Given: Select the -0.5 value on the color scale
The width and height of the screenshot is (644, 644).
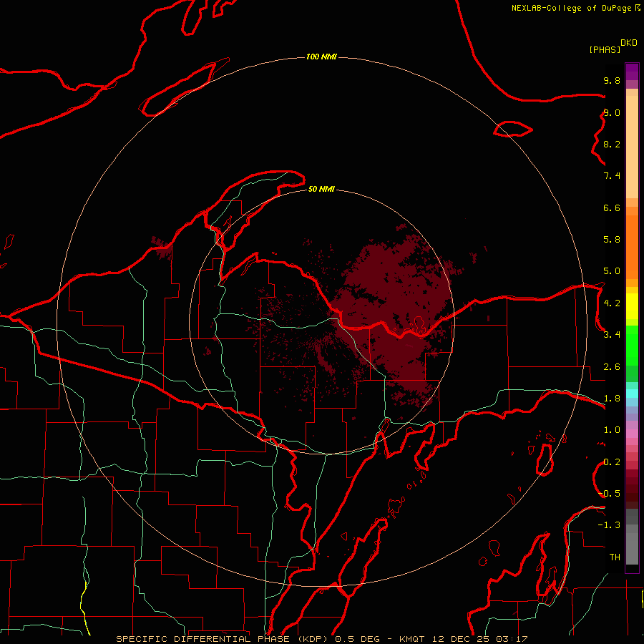Looking at the screenshot, I should click(x=609, y=494).
